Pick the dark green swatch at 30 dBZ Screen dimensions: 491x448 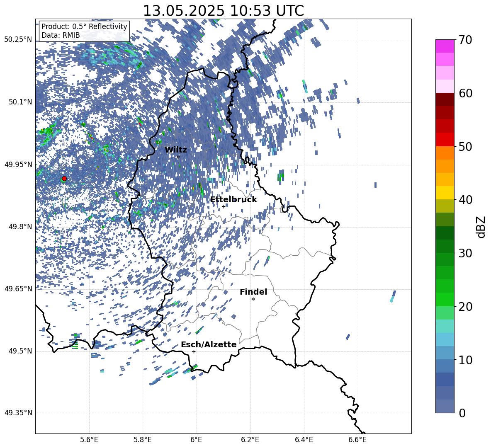pyautogui.click(x=445, y=246)
